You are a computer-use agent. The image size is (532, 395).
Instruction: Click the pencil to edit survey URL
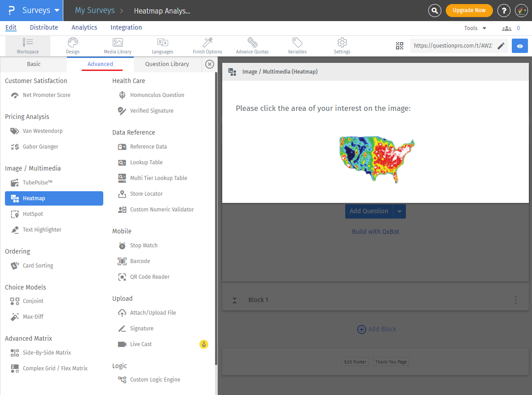pyautogui.click(x=501, y=45)
